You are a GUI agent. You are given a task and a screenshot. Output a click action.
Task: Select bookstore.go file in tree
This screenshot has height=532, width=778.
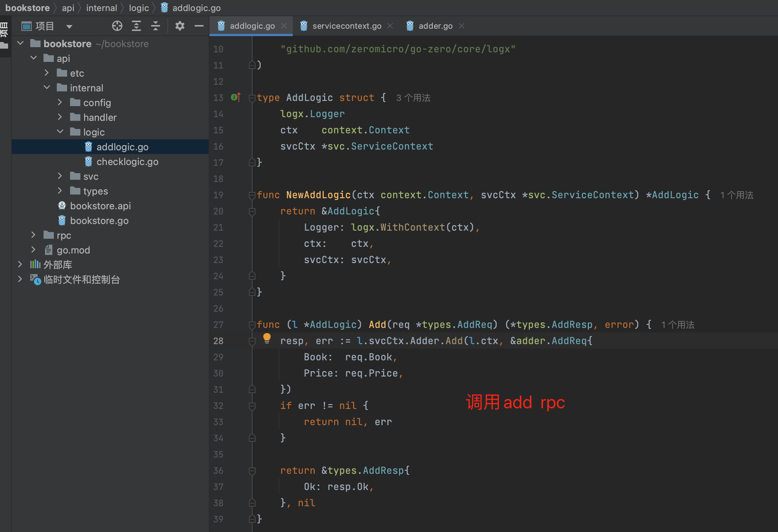tap(110, 220)
